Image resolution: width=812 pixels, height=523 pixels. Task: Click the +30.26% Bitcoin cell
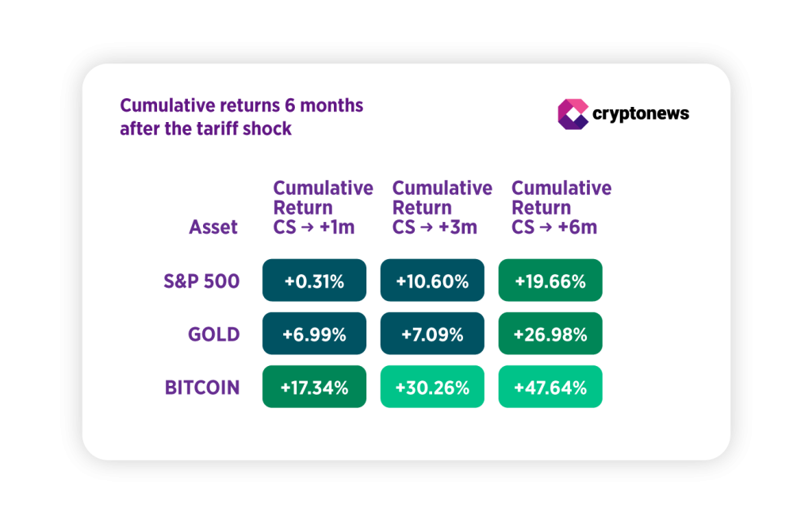(432, 387)
